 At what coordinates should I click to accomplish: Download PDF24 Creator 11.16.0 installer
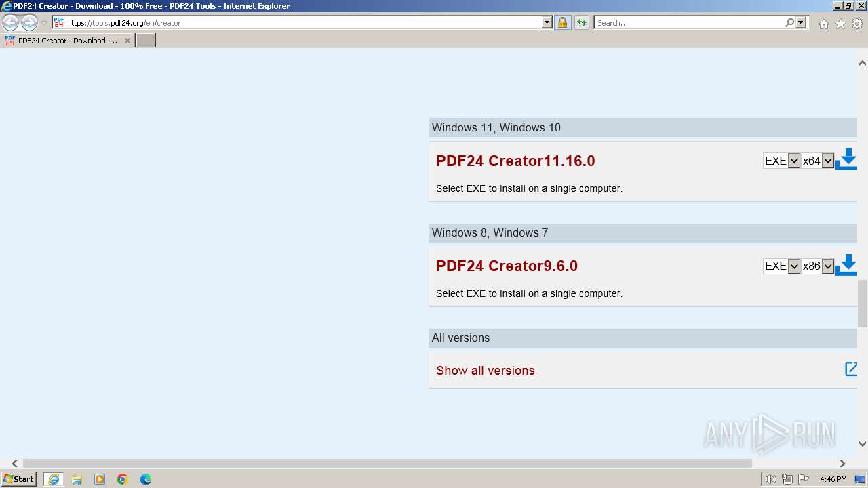(x=846, y=160)
